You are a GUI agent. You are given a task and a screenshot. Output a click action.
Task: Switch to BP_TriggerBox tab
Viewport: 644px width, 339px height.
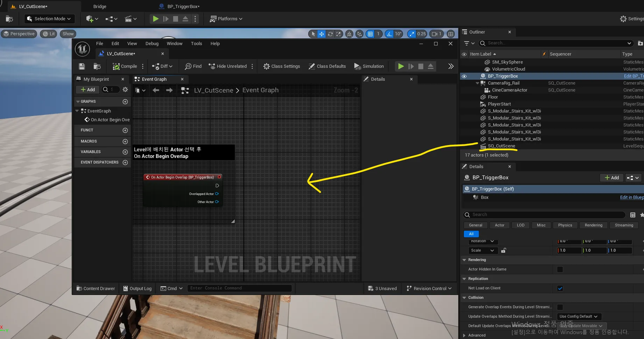point(183,6)
